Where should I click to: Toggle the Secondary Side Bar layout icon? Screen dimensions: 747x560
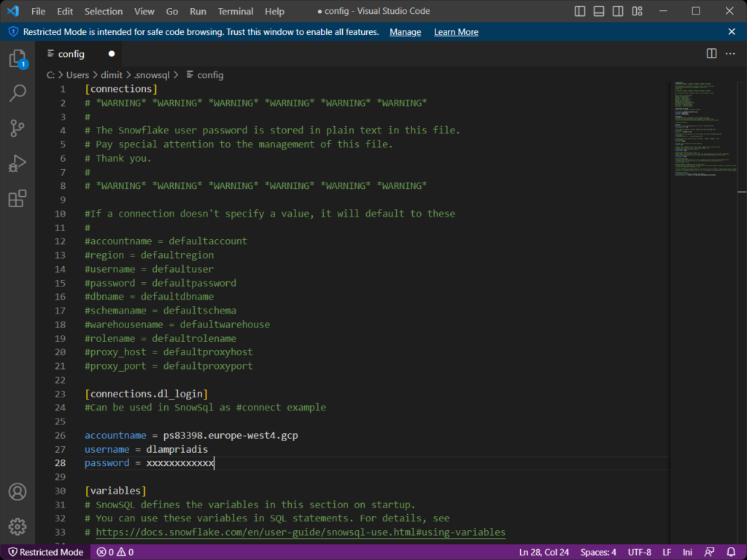618,11
